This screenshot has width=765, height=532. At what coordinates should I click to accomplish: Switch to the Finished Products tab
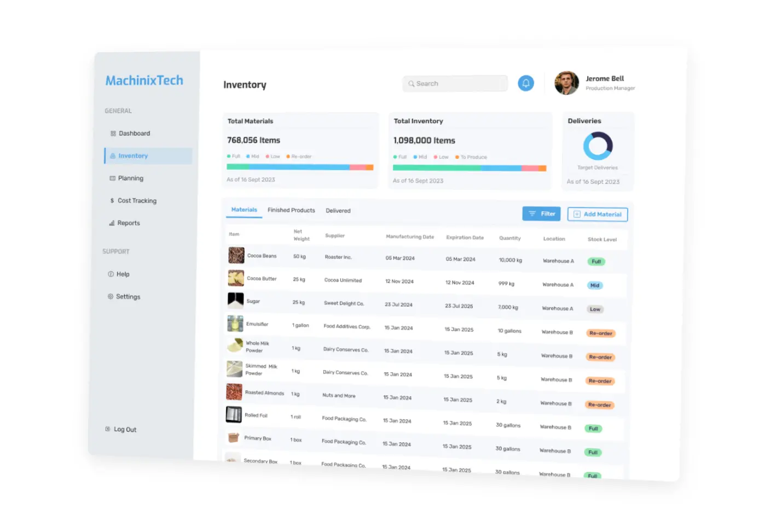(x=291, y=210)
